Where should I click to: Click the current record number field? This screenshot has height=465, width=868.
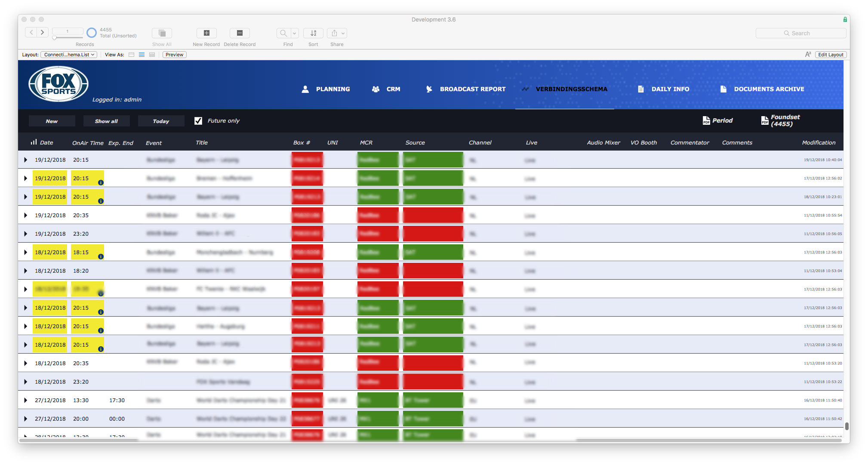[x=68, y=31]
